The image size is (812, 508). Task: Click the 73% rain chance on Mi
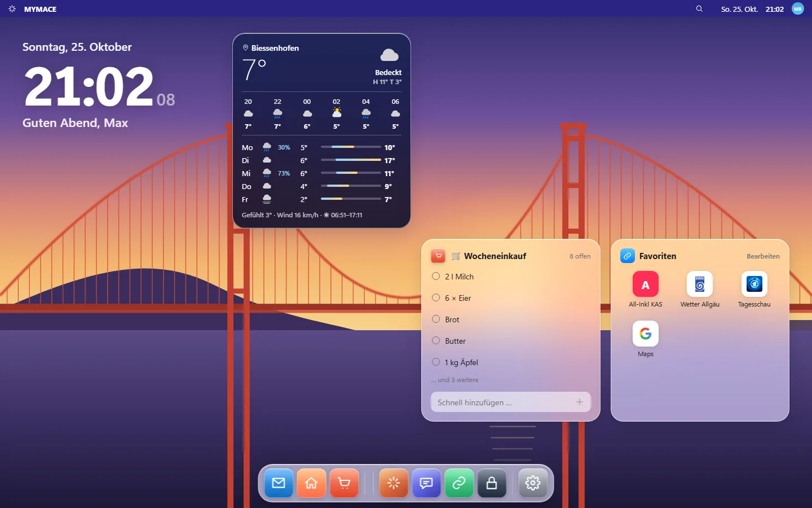point(284,173)
